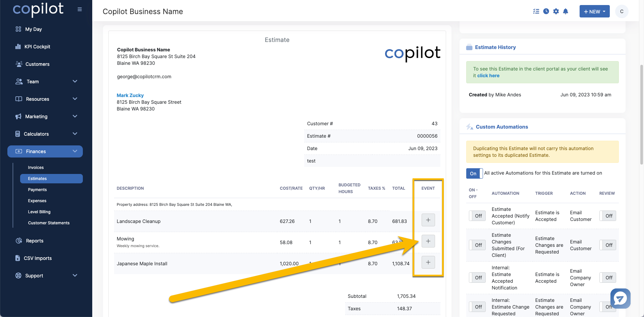Open the notifications bell icon
Image resolution: width=644 pixels, height=317 pixels.
click(x=566, y=11)
